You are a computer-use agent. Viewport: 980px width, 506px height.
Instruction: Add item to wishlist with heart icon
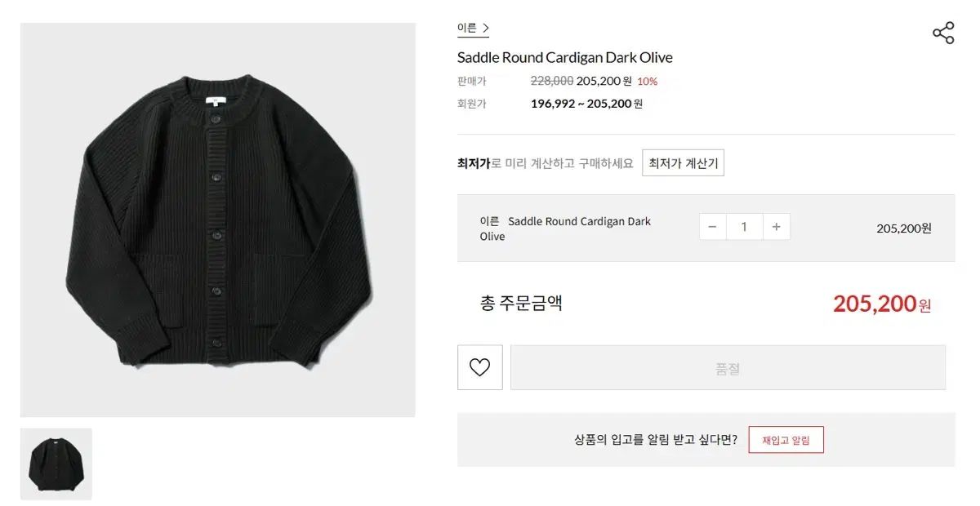479,367
